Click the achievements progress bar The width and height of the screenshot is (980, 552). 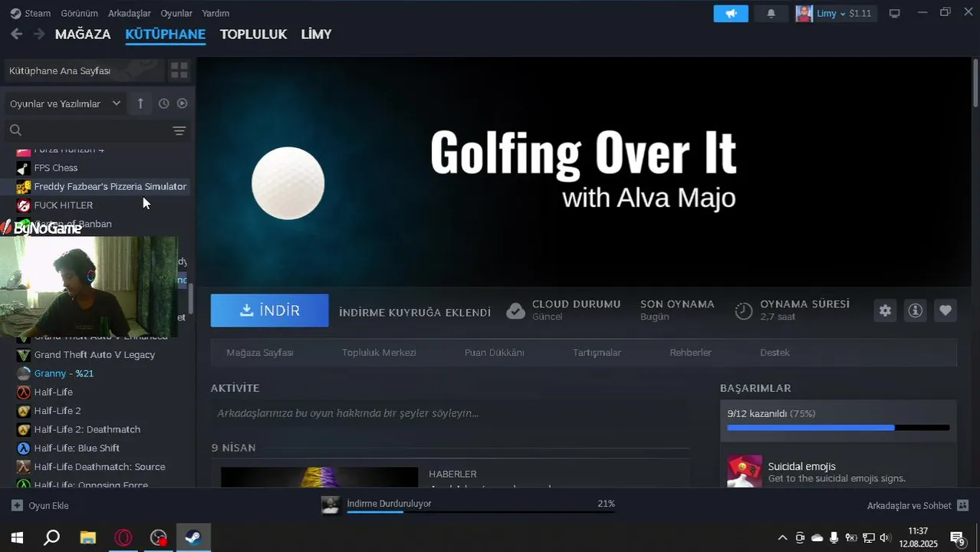pos(838,428)
